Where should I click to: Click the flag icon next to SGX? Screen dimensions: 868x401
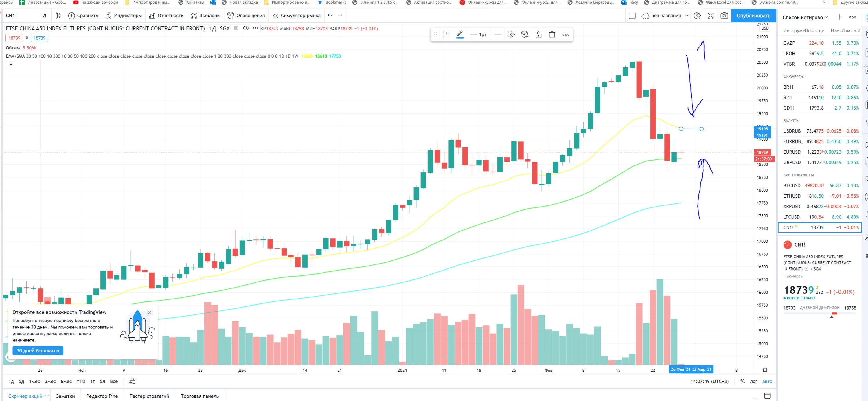click(x=236, y=28)
